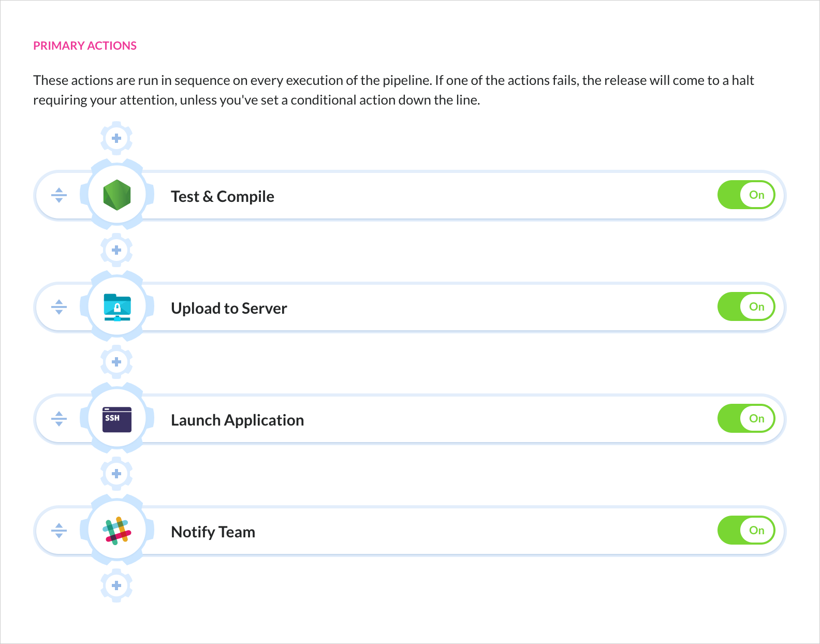The image size is (820, 644).
Task: Add action below Notify Team with plus gear
Action: point(116,586)
